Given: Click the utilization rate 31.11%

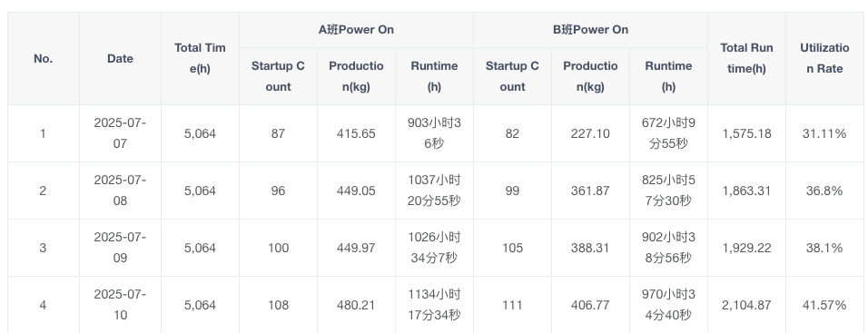Looking at the screenshot, I should click(824, 134).
